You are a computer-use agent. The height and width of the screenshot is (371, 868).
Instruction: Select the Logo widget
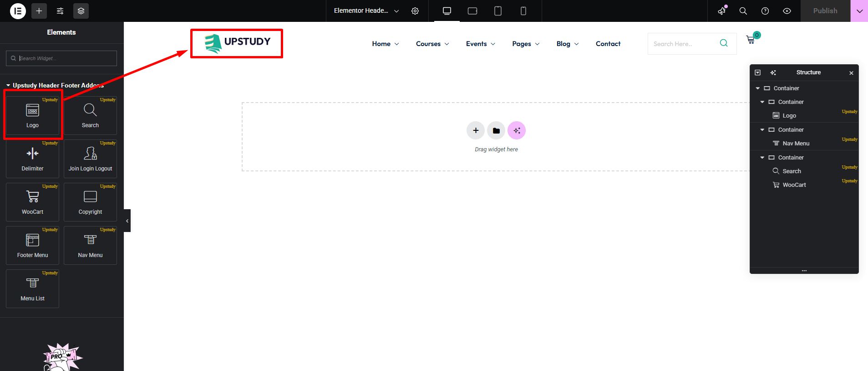32,115
